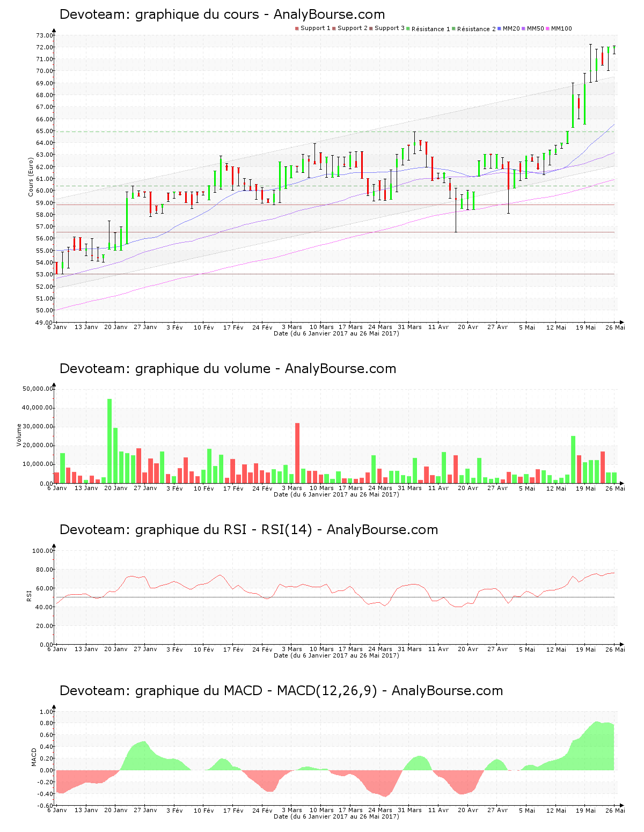The image size is (644, 832).
Task: Click the blue MM20 legend color square
Action: click(x=500, y=29)
